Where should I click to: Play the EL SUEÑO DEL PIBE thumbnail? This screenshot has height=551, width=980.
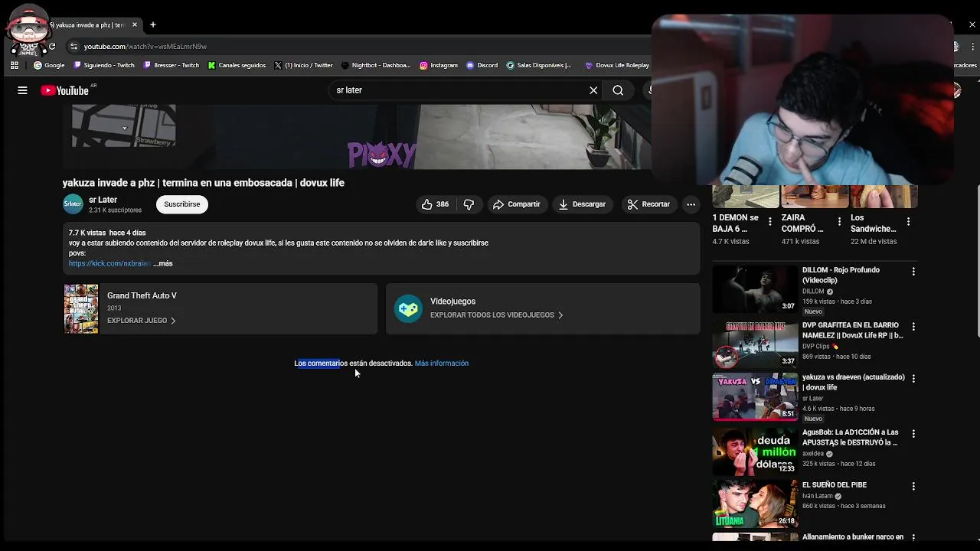(x=755, y=504)
